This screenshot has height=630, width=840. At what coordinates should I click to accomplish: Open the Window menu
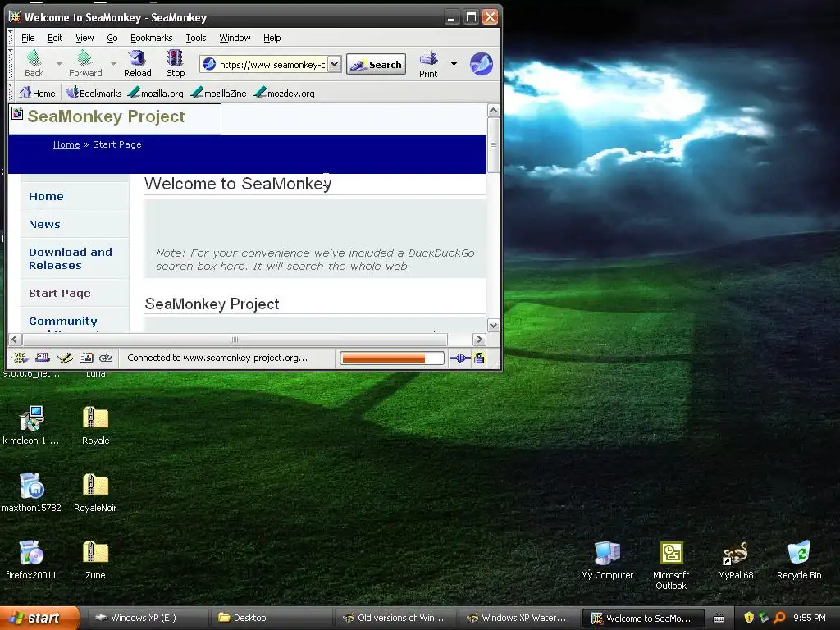coord(235,38)
